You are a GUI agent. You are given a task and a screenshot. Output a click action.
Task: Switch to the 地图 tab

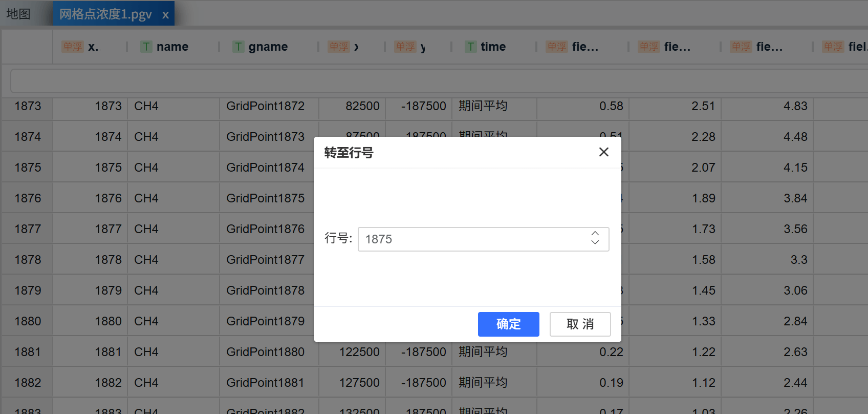(x=19, y=14)
